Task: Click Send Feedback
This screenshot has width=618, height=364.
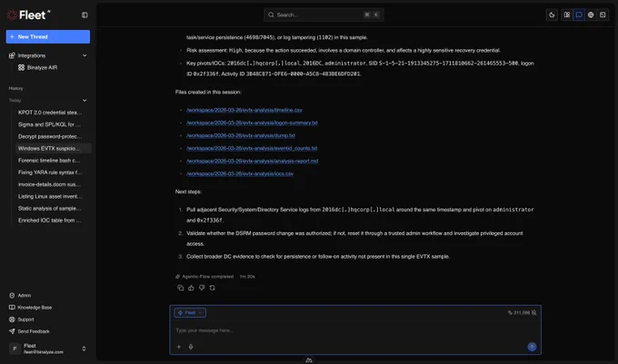Action: pyautogui.click(x=34, y=331)
